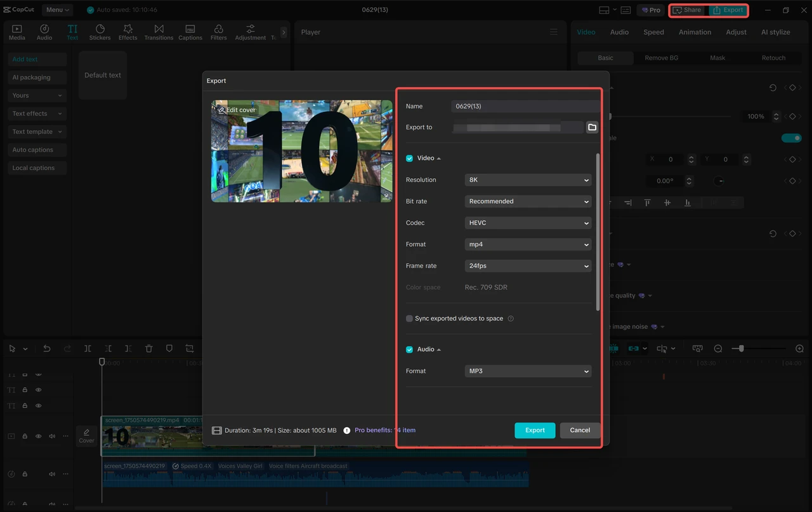The image size is (812, 512).
Task: Click the Name input field
Action: [524, 107]
